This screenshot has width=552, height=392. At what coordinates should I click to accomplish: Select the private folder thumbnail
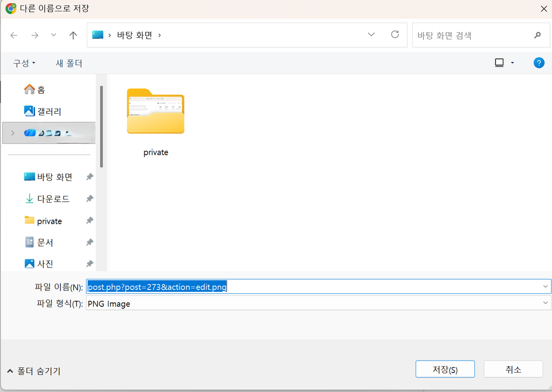[156, 111]
